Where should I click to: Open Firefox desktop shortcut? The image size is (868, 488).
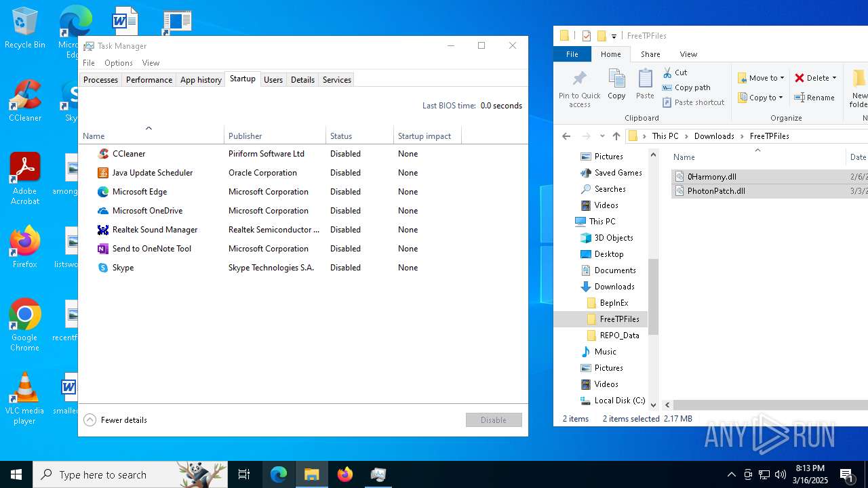pyautogui.click(x=24, y=247)
